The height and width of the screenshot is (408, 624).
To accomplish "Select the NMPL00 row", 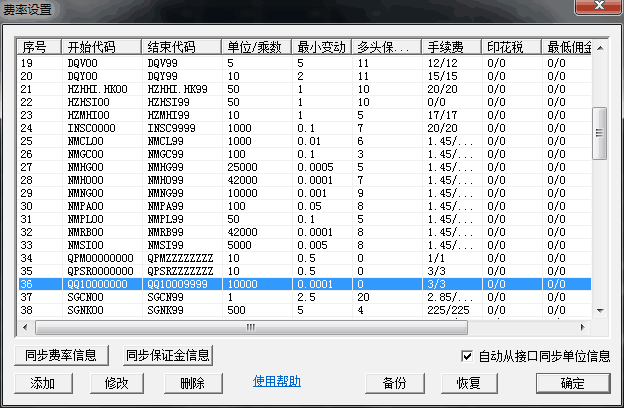I will (x=305, y=219).
